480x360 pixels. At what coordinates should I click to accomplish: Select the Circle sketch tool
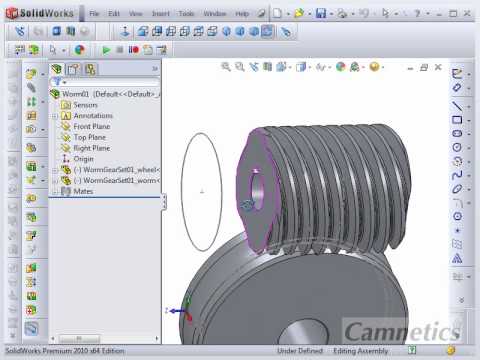457,147
